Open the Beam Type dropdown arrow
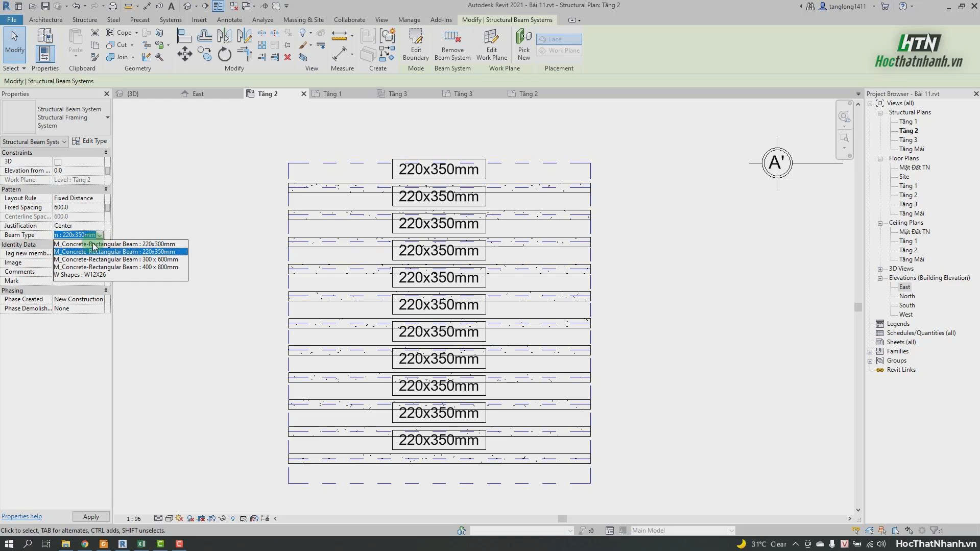 (100, 235)
